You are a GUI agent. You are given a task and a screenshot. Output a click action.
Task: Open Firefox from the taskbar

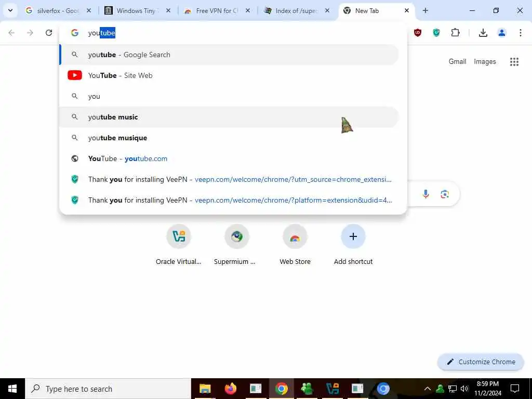[230, 389]
